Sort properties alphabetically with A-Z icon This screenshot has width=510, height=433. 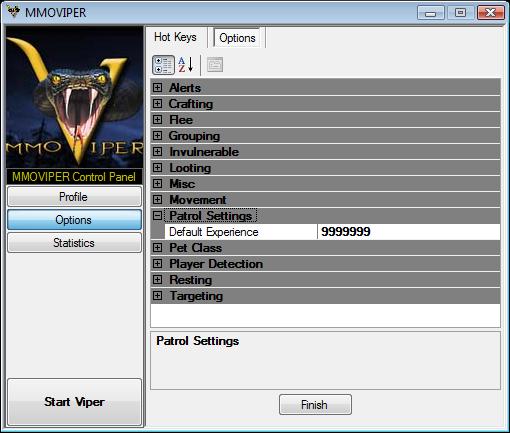185,65
